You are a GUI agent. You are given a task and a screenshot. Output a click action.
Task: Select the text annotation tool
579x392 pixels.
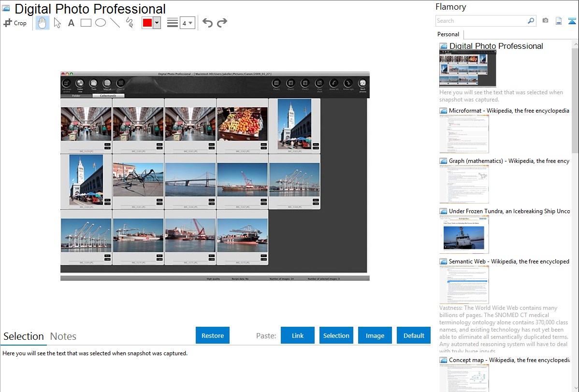tap(71, 23)
